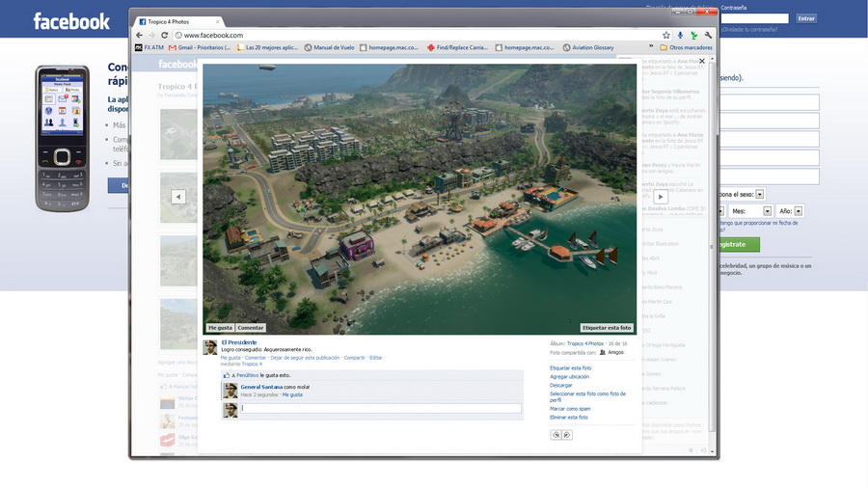The image size is (868, 488).
Task: Close the Tropico 4 Photos tab
Action: (x=218, y=21)
